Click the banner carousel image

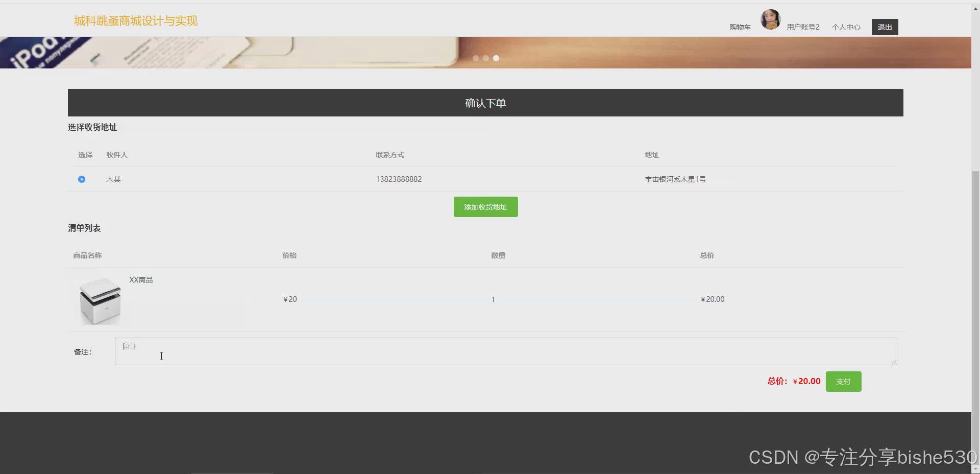point(485,52)
